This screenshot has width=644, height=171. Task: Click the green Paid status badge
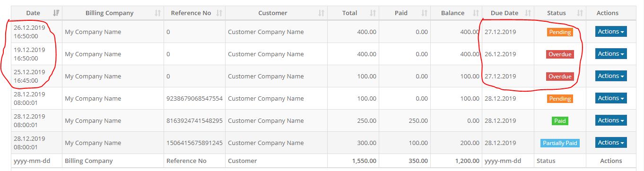(x=560, y=121)
